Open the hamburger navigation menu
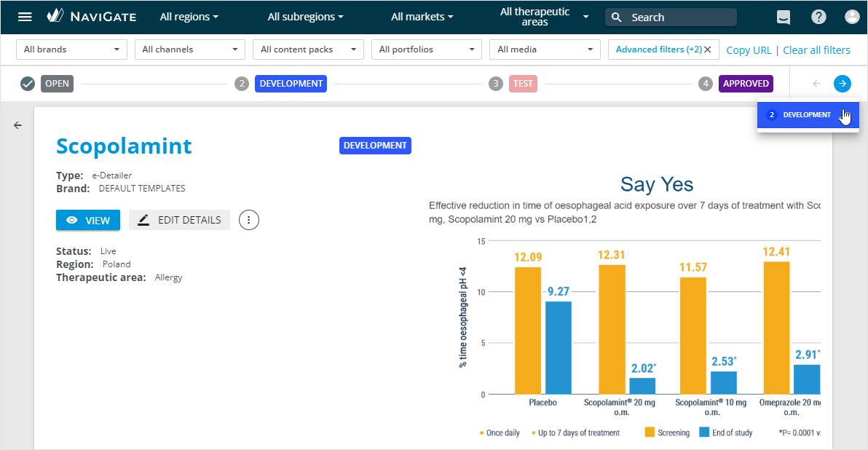Screen dimensions: 868x450 [25, 17]
